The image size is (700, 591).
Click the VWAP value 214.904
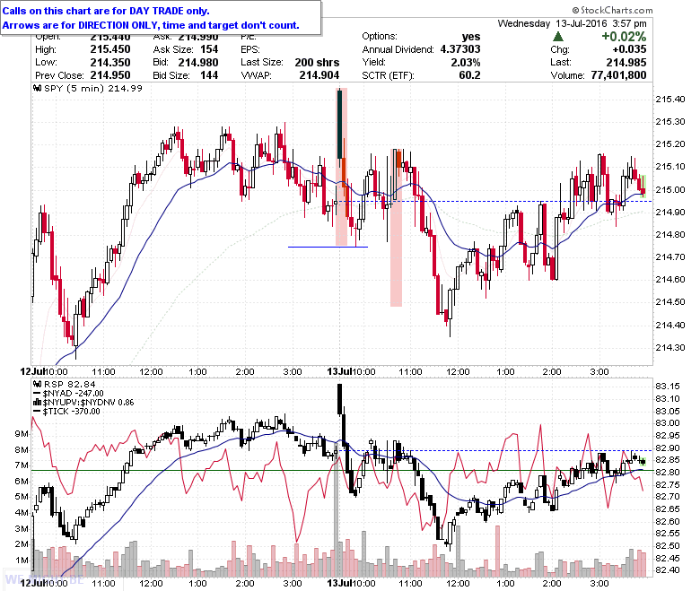pyautogui.click(x=319, y=75)
